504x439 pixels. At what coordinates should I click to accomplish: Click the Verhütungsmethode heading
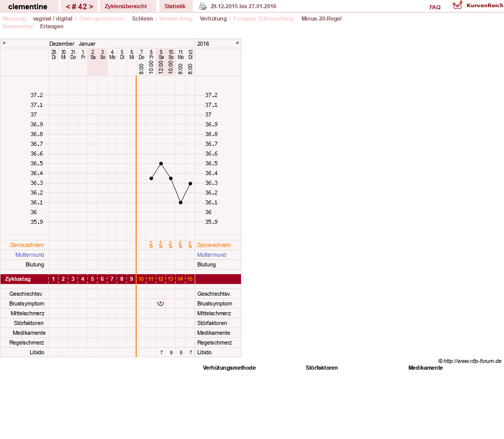point(229,368)
